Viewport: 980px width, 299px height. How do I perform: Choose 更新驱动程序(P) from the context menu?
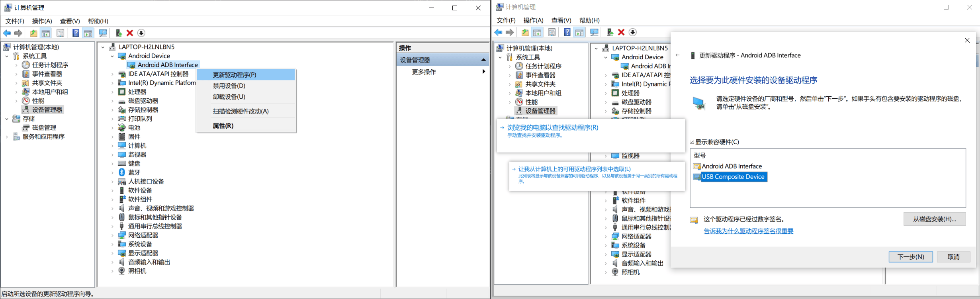coord(235,75)
